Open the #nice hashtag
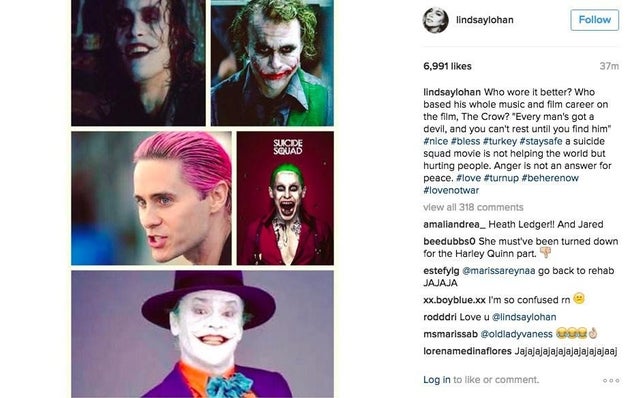 (436, 141)
